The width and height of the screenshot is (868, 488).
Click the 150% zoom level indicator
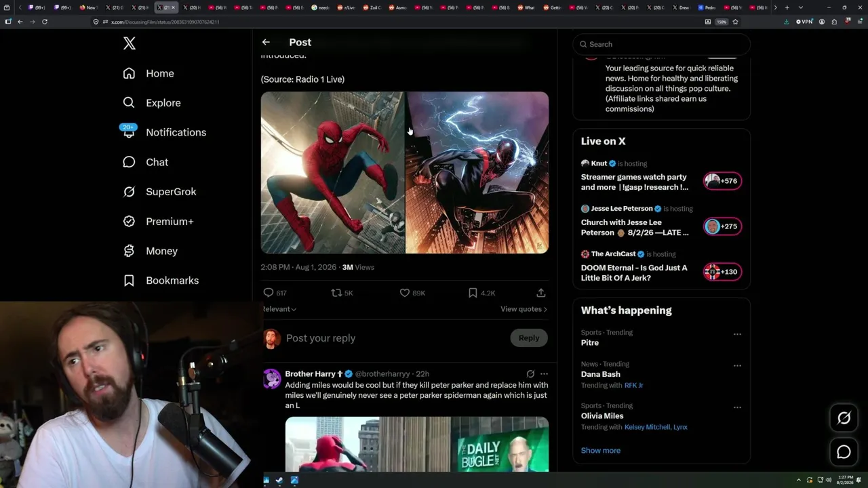722,22
